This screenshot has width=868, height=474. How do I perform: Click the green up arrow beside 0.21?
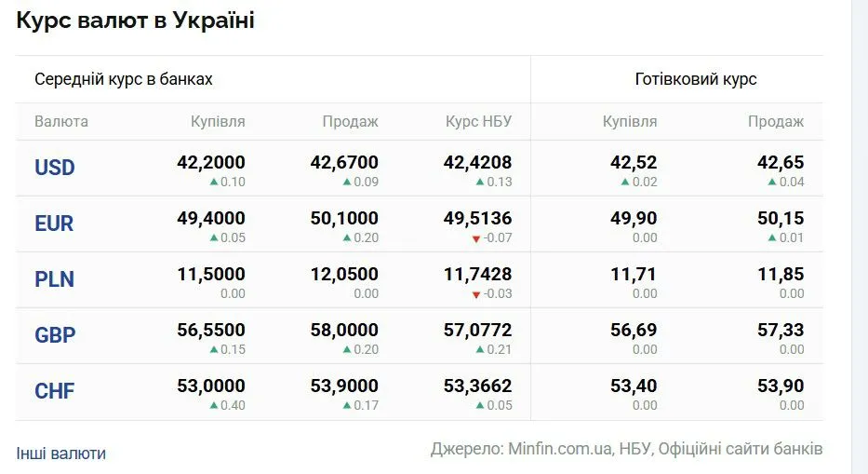point(480,349)
